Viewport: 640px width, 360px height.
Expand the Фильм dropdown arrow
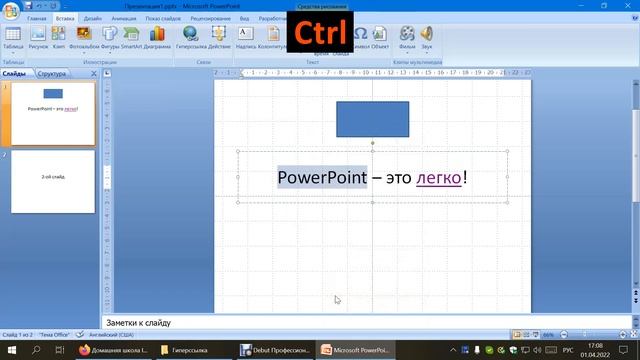tap(407, 53)
